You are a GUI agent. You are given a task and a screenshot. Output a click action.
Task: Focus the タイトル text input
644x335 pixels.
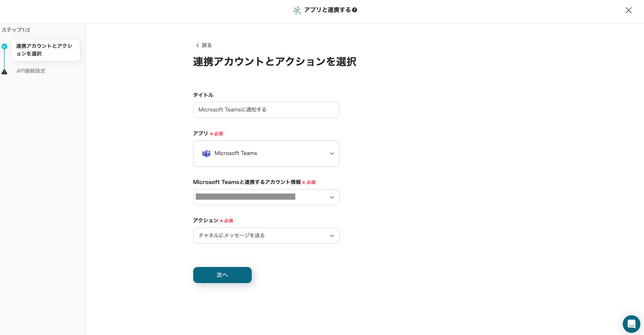(266, 110)
